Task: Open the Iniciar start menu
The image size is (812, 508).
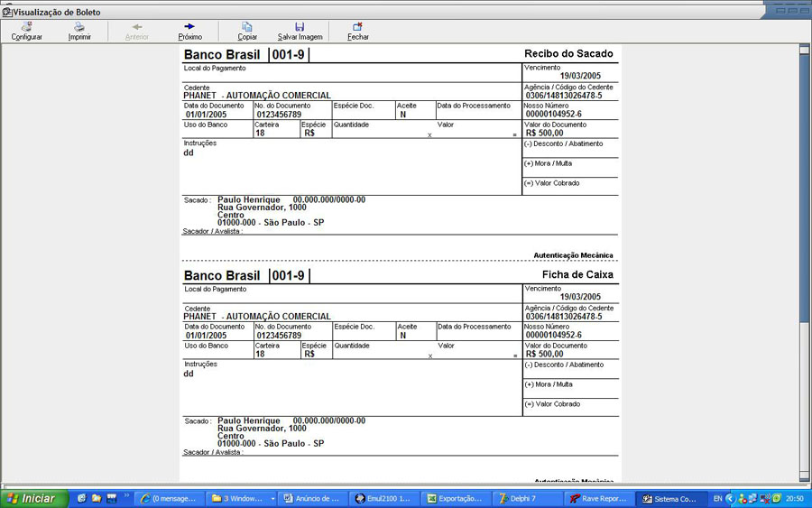Action: coord(34,498)
